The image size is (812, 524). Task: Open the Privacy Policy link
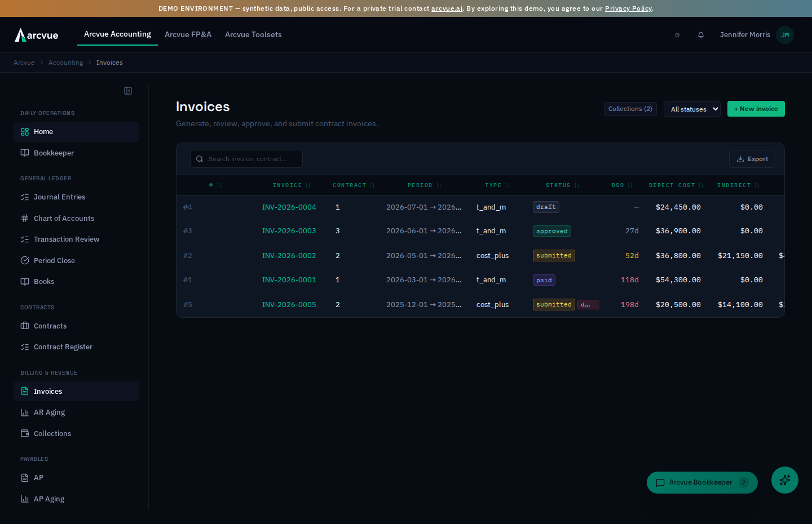(628, 8)
